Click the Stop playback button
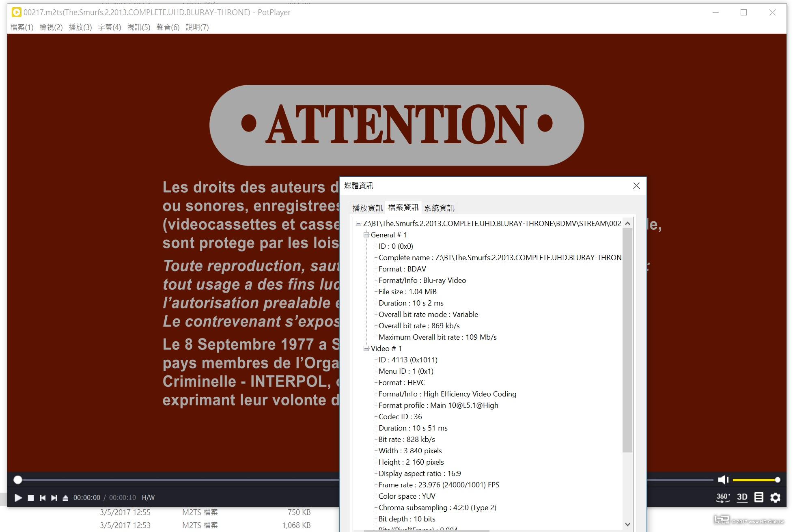793x532 pixels. point(30,498)
